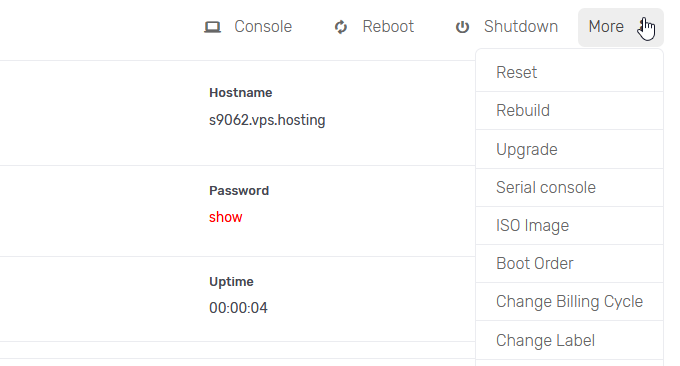
Task: Click the uptime value 00:00:04
Action: click(x=238, y=308)
